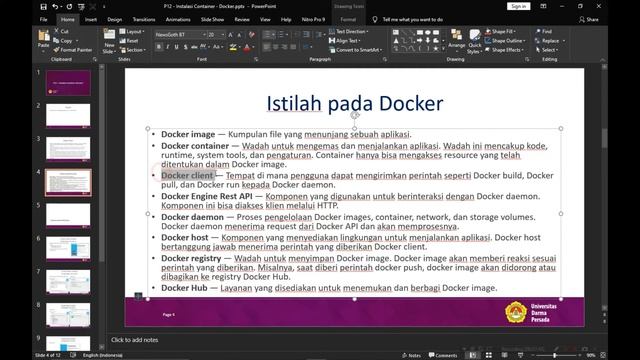Open the Review tab
Image resolution: width=640 pixels, height=360 pixels.
(x=242, y=19)
